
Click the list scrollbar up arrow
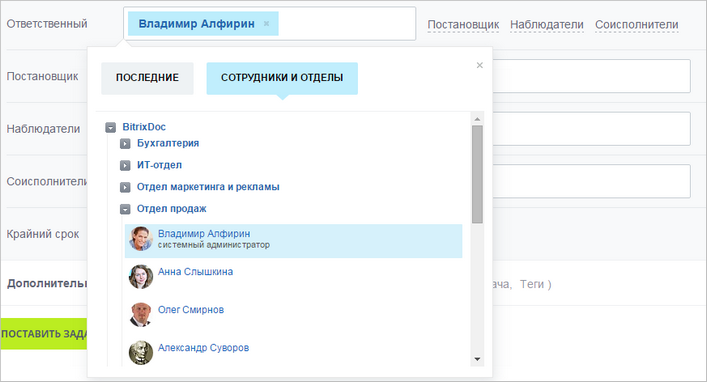477,119
